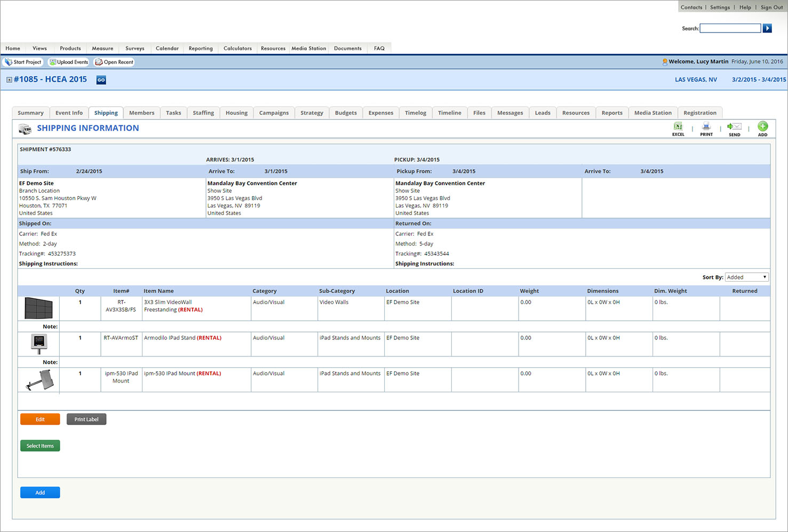The height and width of the screenshot is (532, 788).
Task: Open the Calendar menu
Action: [x=167, y=48]
